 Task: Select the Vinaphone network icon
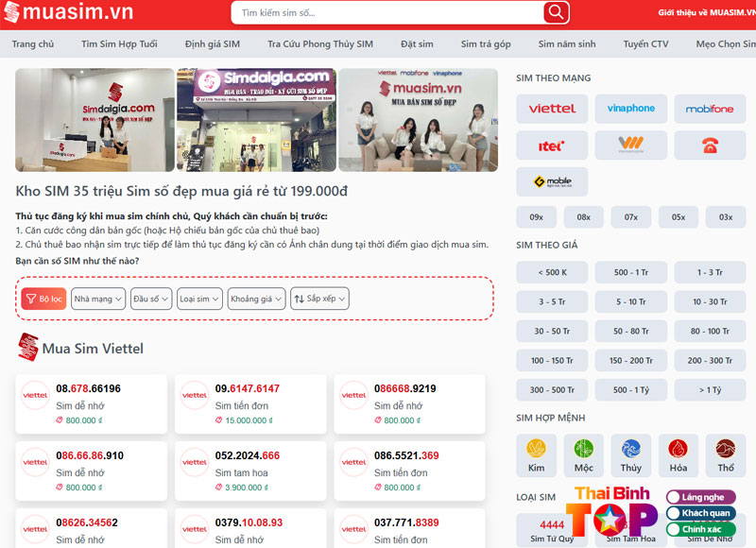631,109
